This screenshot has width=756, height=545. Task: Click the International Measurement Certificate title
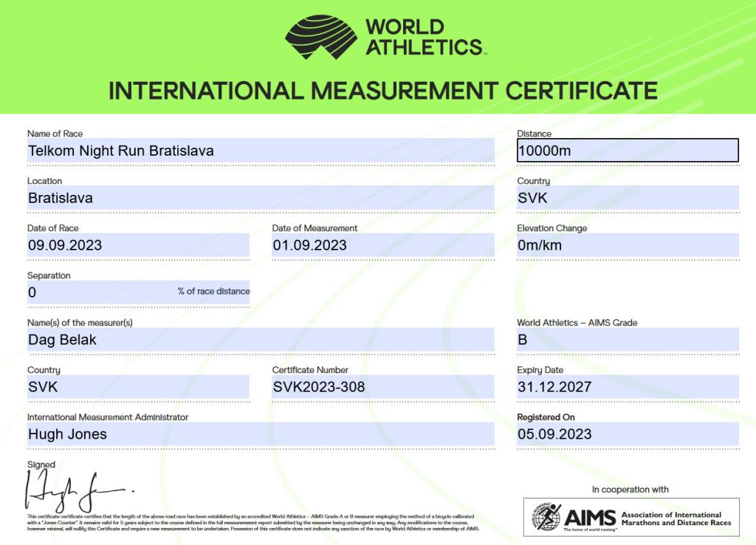point(383,91)
